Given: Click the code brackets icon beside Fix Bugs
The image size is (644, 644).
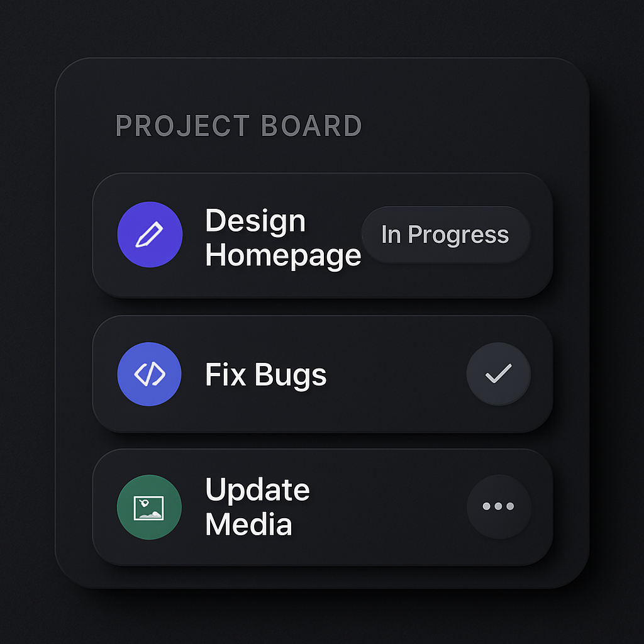Looking at the screenshot, I should 150,374.
